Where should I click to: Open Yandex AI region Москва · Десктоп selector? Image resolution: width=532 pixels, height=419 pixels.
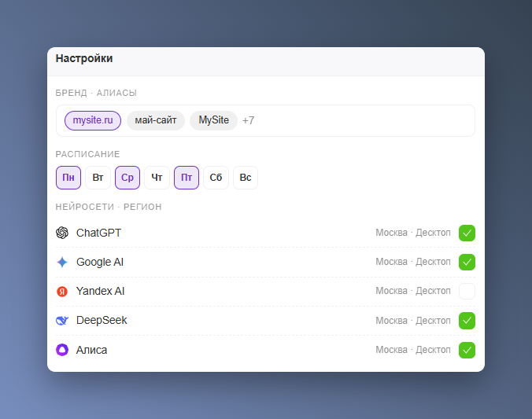tap(413, 291)
